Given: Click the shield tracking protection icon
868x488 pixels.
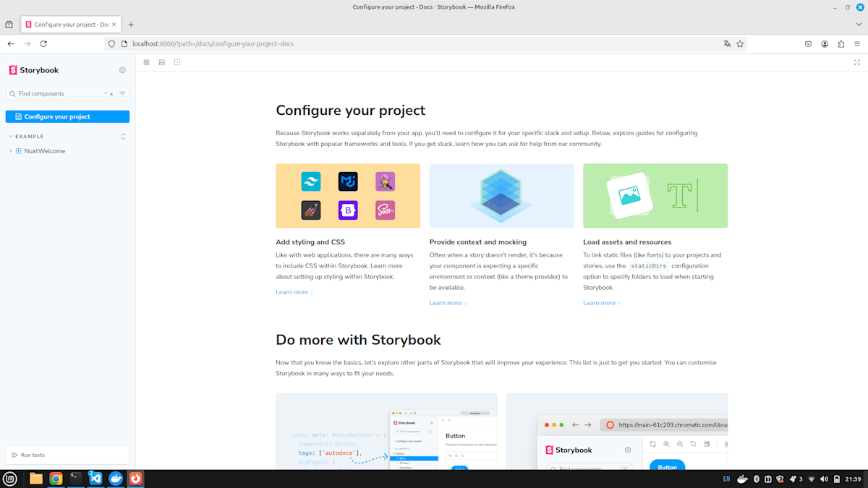Looking at the screenshot, I should point(111,44).
